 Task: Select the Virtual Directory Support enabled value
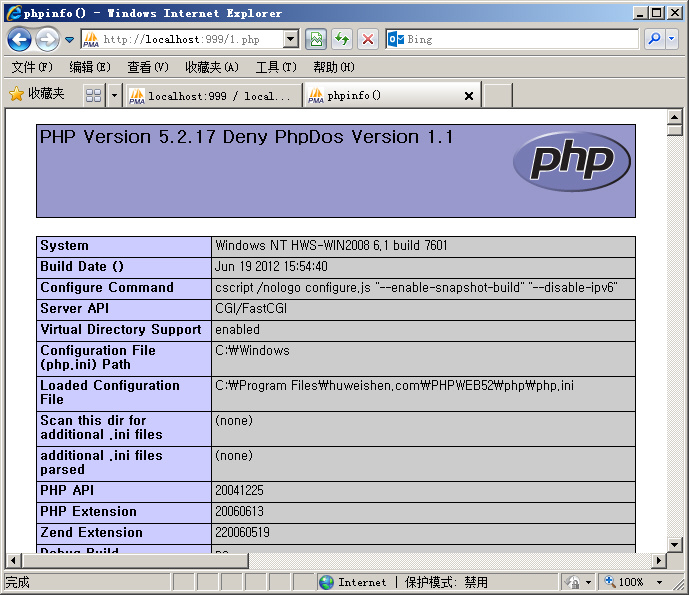point(237,330)
